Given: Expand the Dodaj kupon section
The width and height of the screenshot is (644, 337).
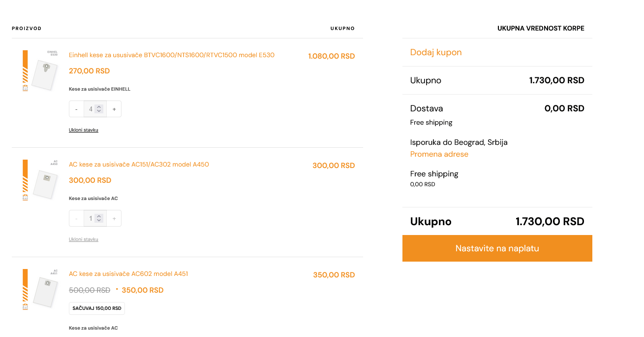Looking at the screenshot, I should [x=436, y=52].
